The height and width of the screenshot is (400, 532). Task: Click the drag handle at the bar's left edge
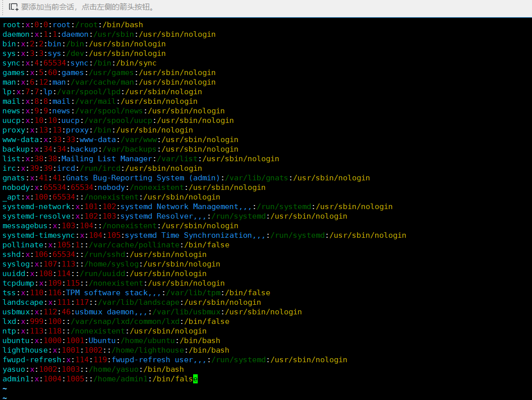[2, 7]
